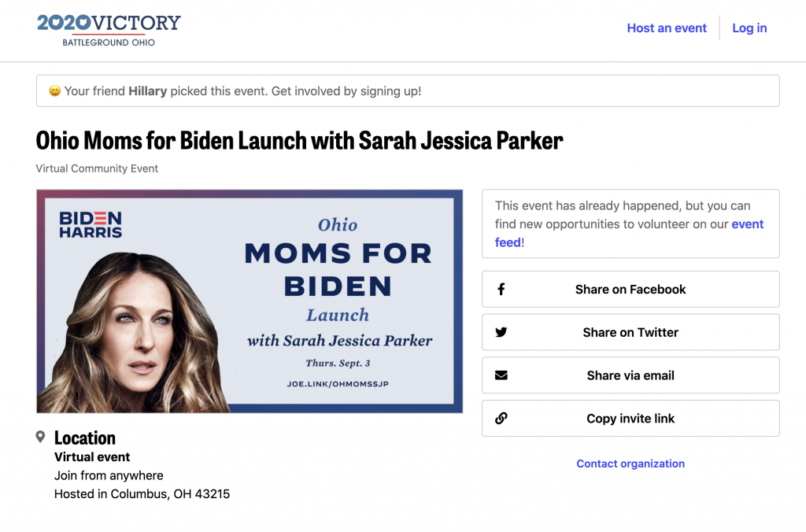Copy the invite link
The height and width of the screenshot is (532, 806).
click(630, 419)
